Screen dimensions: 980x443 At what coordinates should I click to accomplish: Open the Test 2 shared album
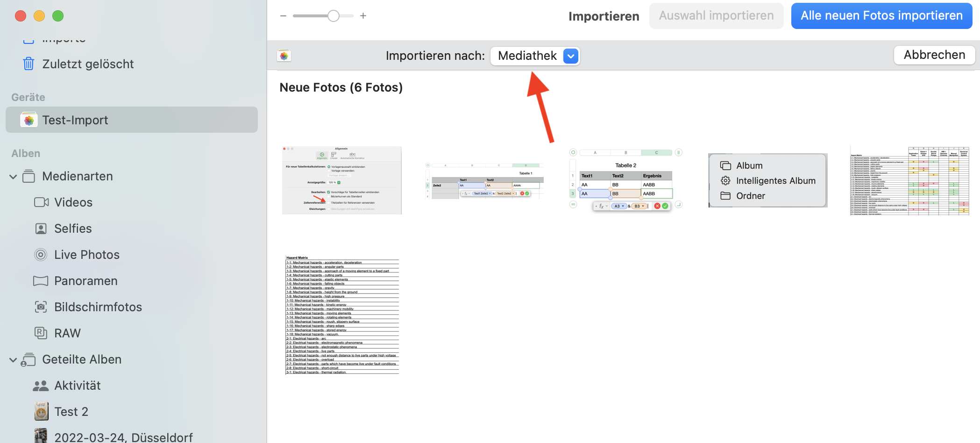pos(71,412)
